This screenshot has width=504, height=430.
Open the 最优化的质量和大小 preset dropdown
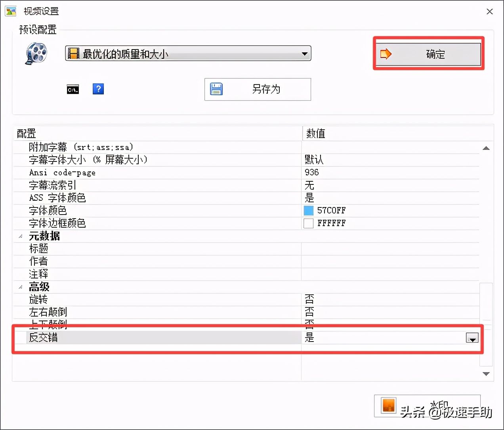(x=305, y=53)
